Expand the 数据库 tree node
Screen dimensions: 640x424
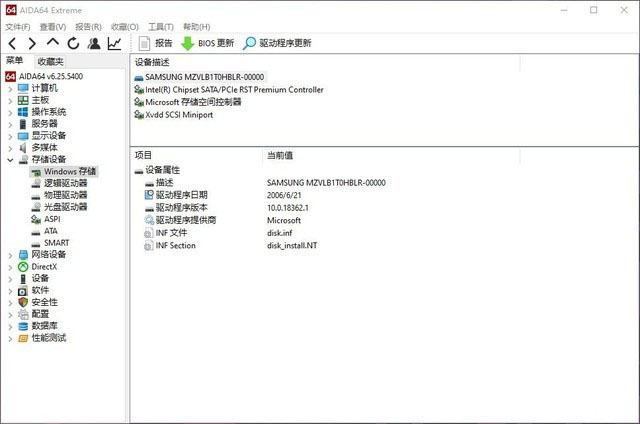point(10,326)
